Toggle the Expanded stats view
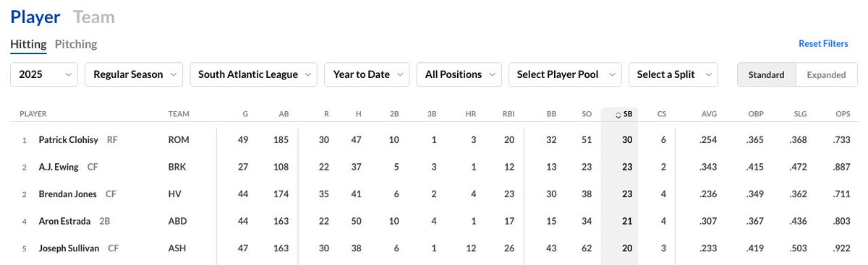Viewport: 868px width, 265px height. coord(826,74)
